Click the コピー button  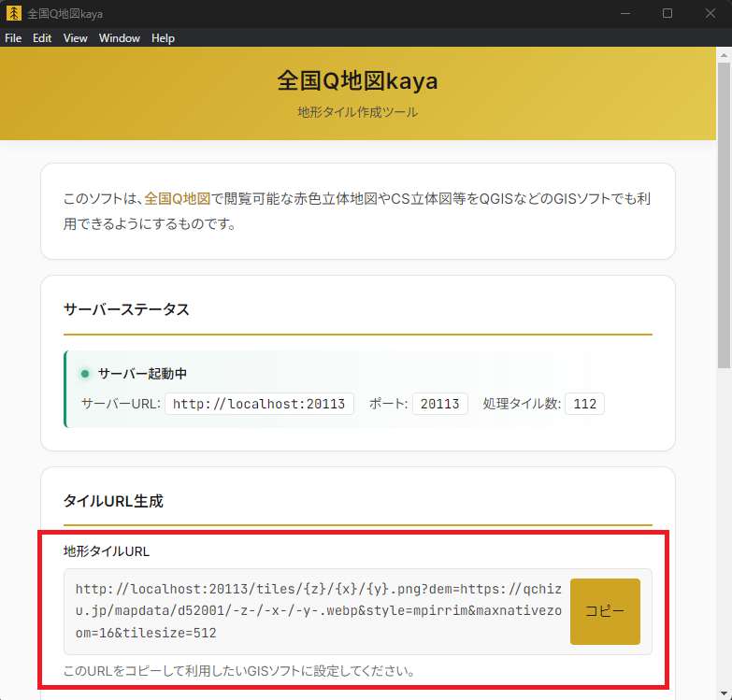pyautogui.click(x=605, y=611)
